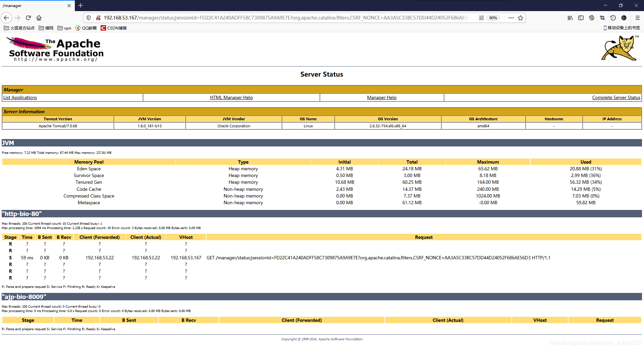Click the Tomcat cat logo
Image resolution: width=644 pixels, height=349 pixels.
coord(620,48)
